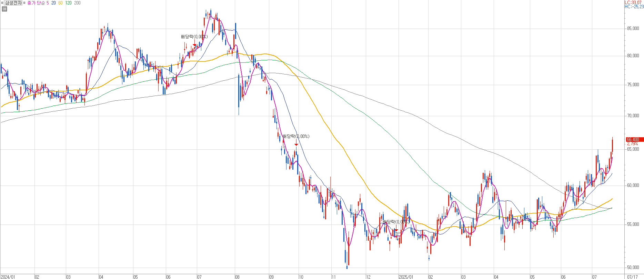Select the blue 20-day moving average label
This screenshot has width=644, height=279.
53,3
